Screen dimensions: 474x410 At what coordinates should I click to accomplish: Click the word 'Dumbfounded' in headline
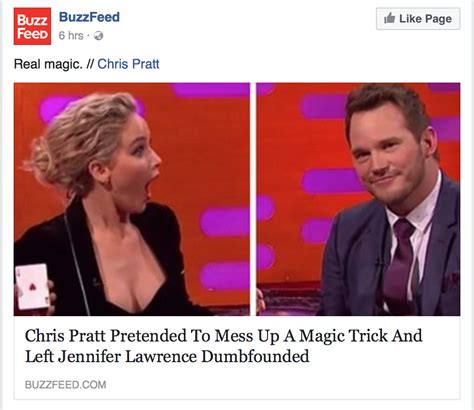click(255, 356)
